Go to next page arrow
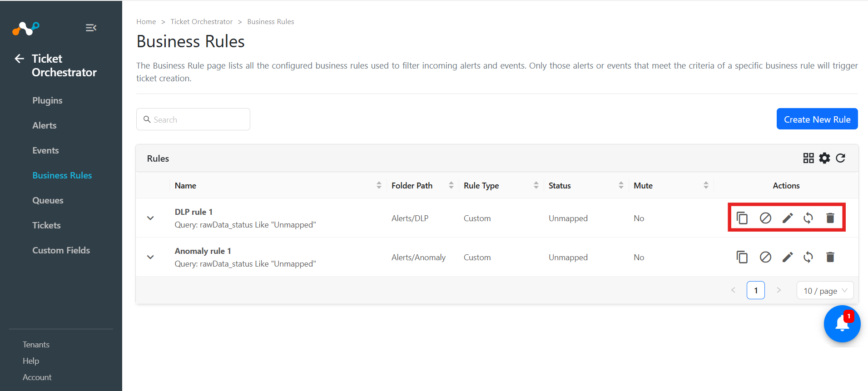The image size is (868, 391). tap(779, 290)
